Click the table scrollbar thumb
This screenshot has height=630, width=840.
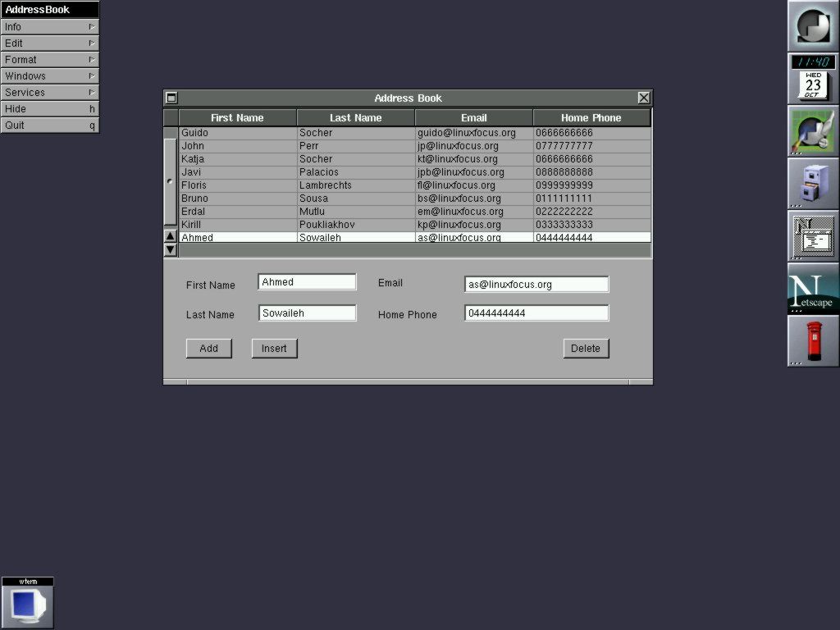click(171, 181)
